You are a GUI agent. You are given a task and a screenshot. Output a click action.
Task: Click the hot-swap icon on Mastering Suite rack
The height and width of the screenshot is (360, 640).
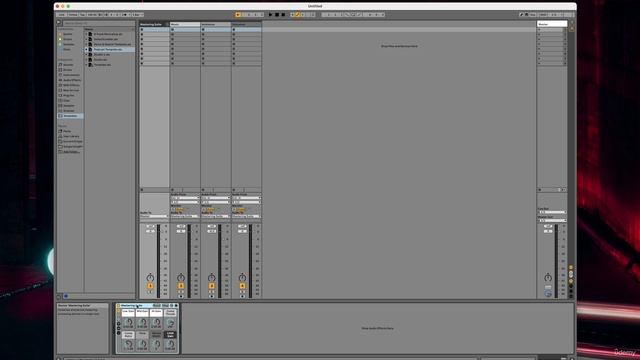(171, 306)
